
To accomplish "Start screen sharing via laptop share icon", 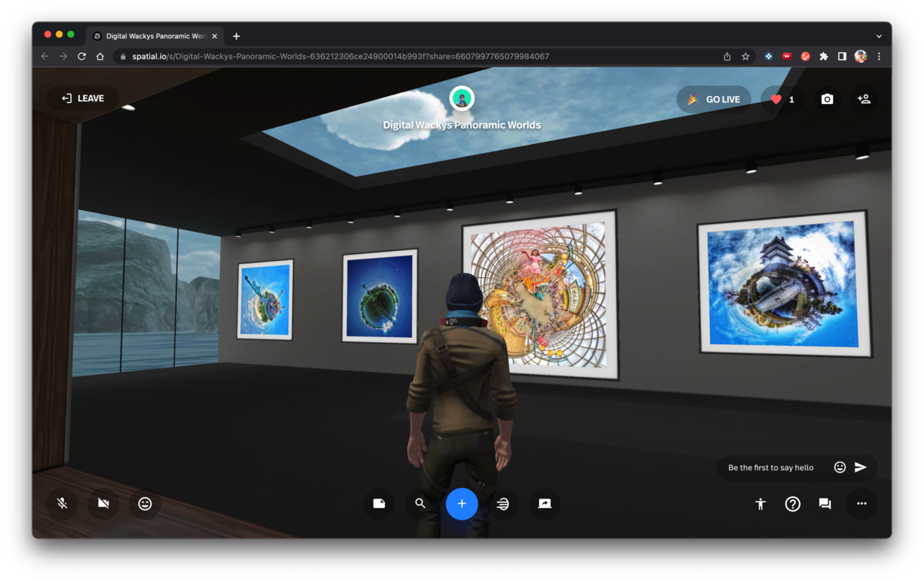I will click(545, 504).
